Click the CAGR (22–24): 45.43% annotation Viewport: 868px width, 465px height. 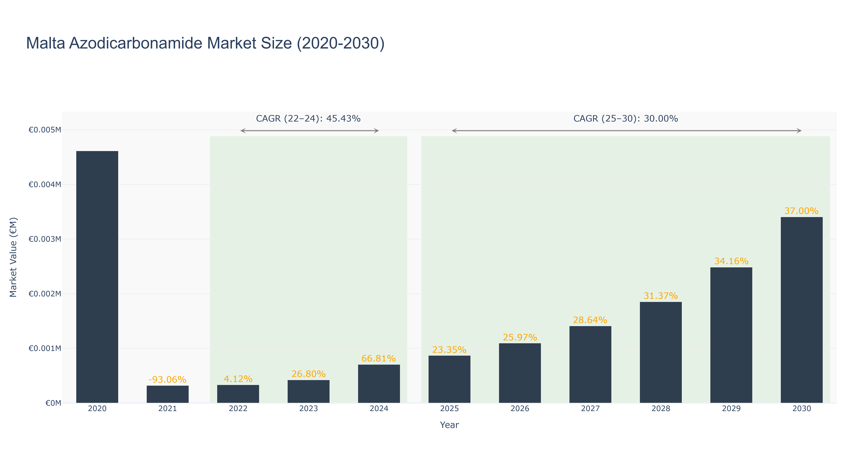pos(308,119)
